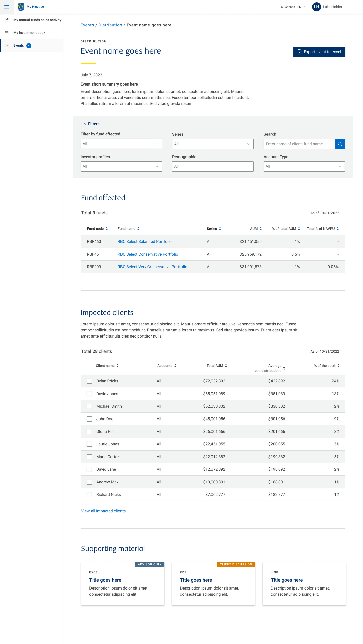Open the Series filter dropdown

coord(213,144)
